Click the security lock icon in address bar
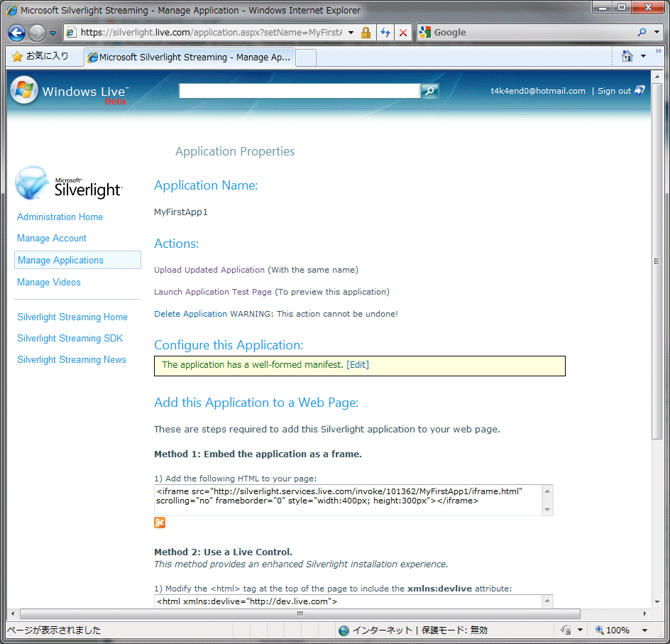670x644 pixels. tap(366, 33)
